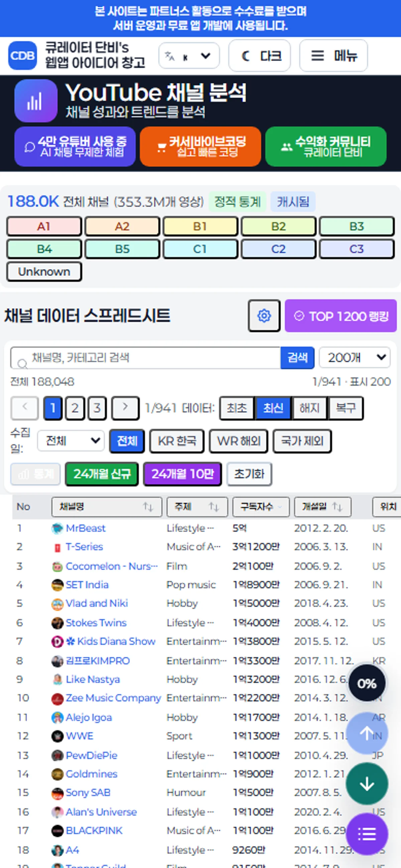Open the spreadsheet settings gear
401x868 pixels.
(264, 316)
